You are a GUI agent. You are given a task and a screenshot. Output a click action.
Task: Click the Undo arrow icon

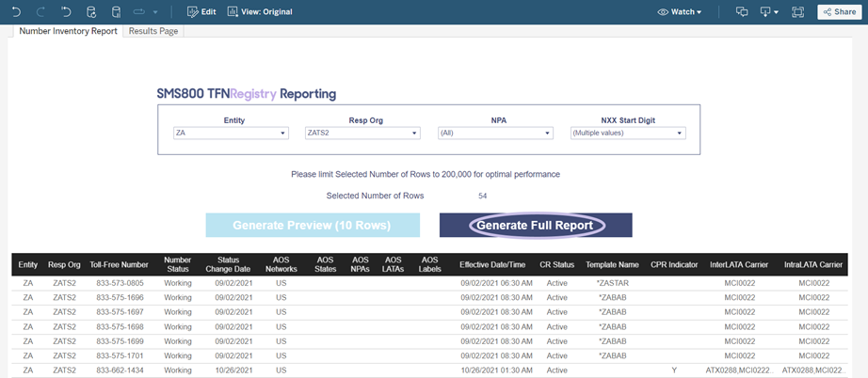[x=15, y=11]
